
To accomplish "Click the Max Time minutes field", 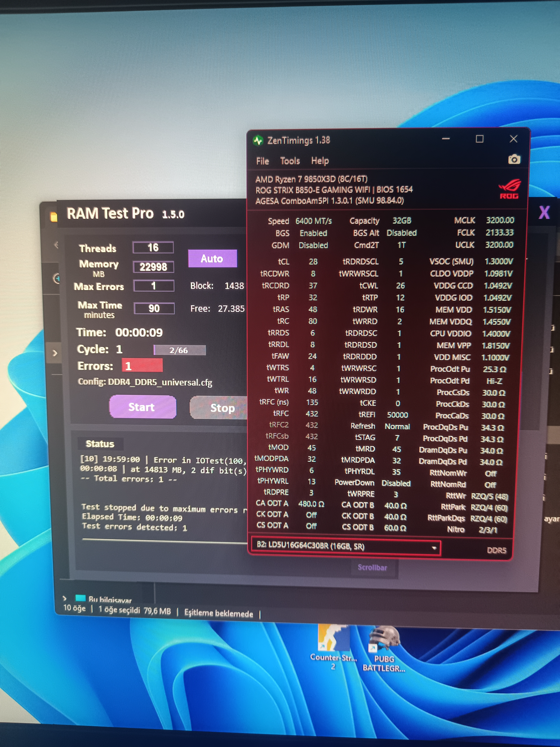I will [x=154, y=308].
